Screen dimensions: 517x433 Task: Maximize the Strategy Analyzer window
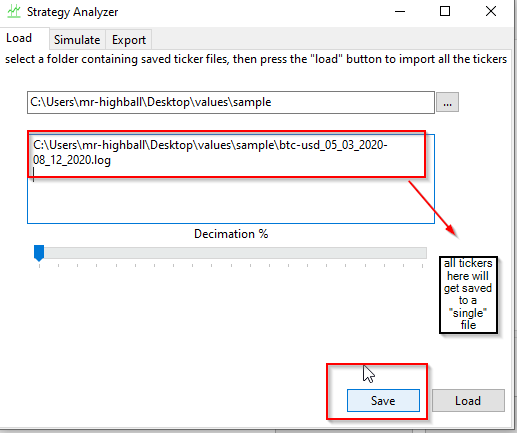click(x=445, y=11)
